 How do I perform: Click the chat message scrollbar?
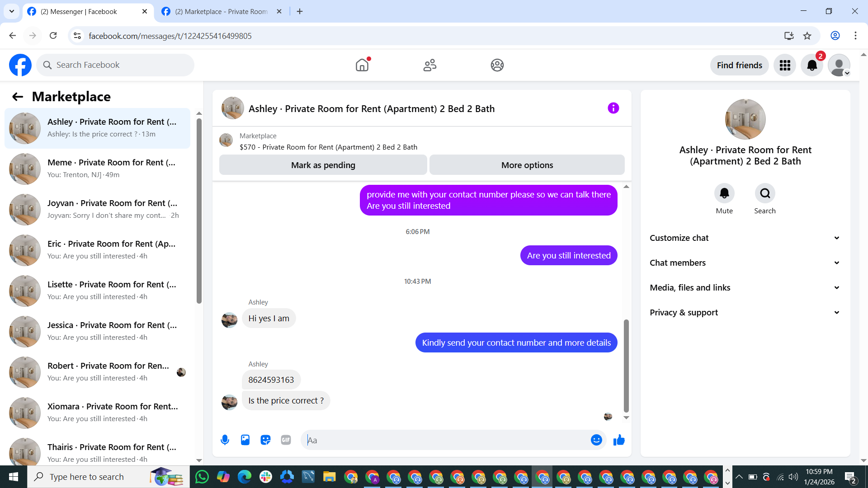pos(626,365)
